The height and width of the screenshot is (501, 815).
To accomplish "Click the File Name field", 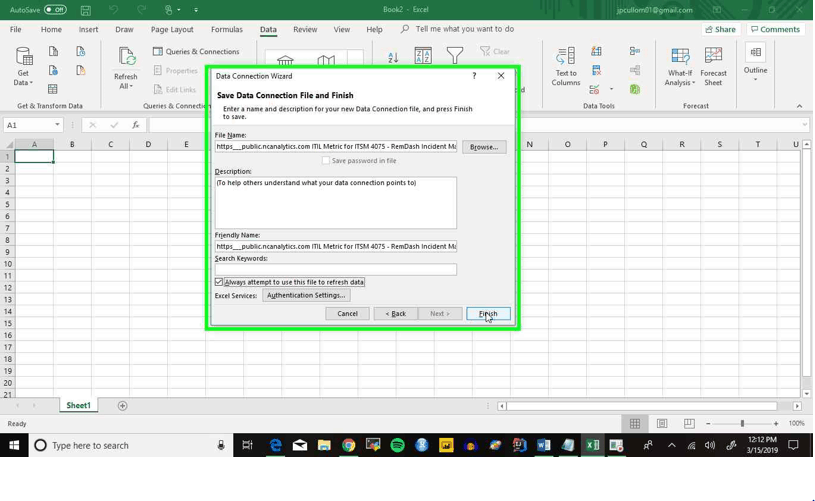I will pyautogui.click(x=336, y=147).
